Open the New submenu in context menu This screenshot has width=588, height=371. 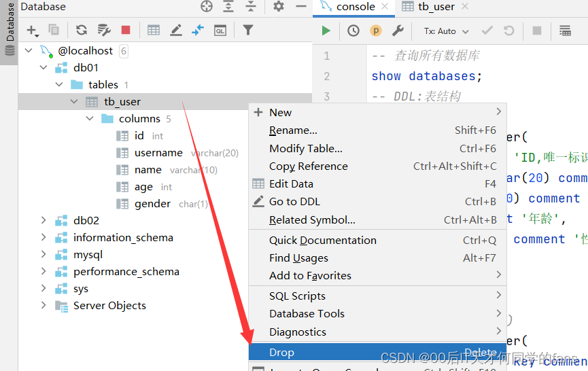point(378,112)
